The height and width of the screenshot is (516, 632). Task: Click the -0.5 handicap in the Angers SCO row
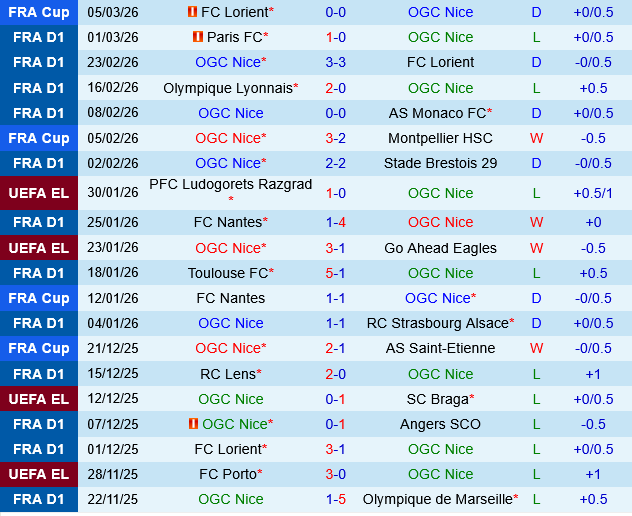593,424
